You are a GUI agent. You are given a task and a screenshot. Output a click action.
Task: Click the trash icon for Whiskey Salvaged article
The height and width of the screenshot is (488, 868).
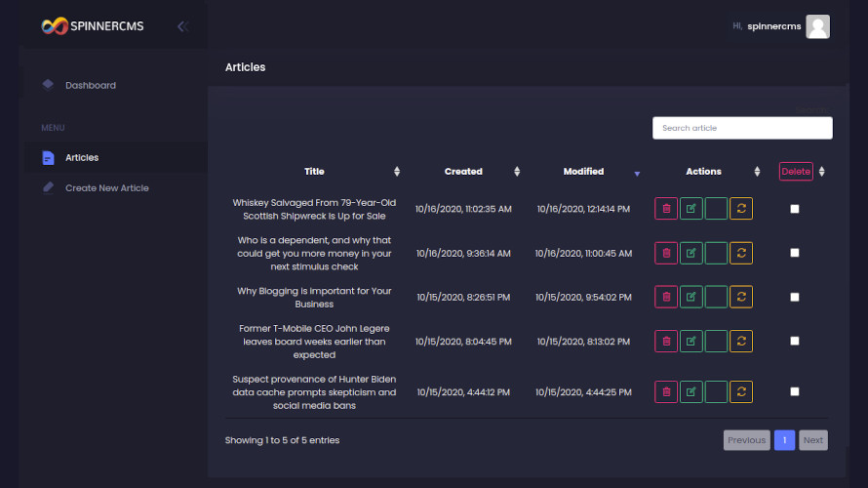666,209
